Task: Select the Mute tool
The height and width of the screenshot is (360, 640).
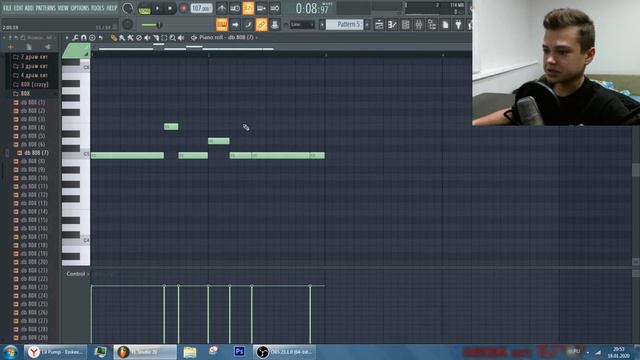Action: (x=147, y=38)
